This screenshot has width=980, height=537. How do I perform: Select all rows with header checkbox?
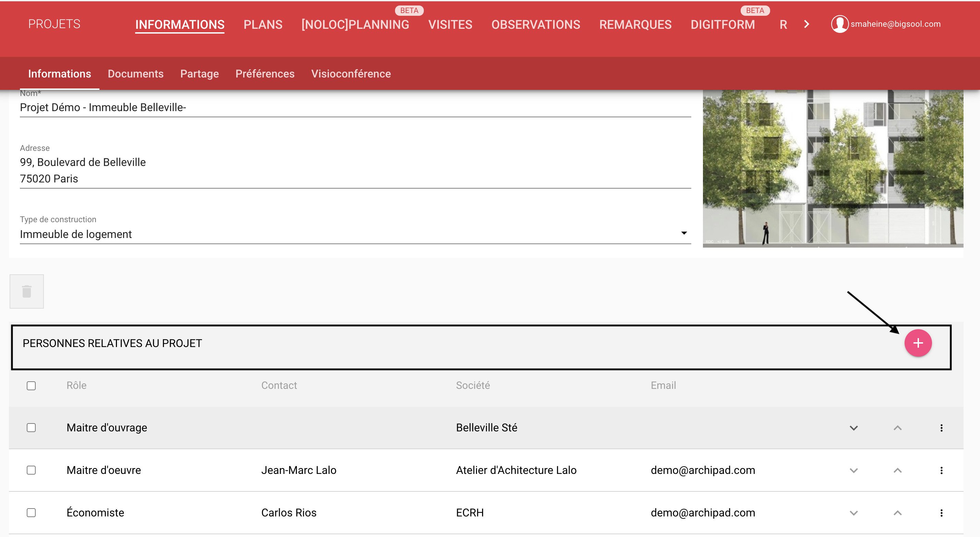pyautogui.click(x=31, y=385)
